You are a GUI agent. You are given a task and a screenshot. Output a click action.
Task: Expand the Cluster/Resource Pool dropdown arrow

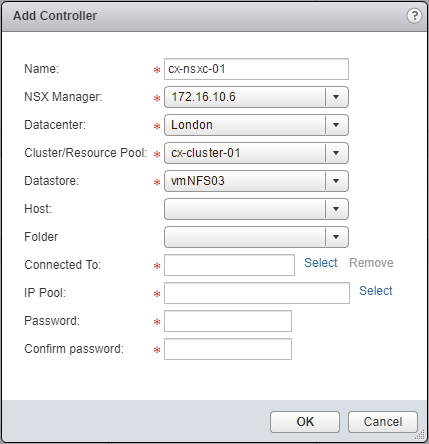click(336, 153)
